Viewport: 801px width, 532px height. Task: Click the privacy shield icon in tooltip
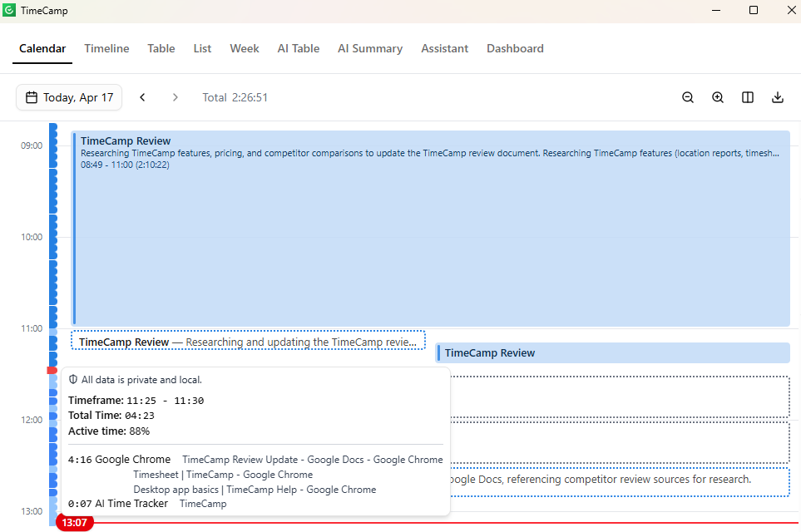point(73,379)
